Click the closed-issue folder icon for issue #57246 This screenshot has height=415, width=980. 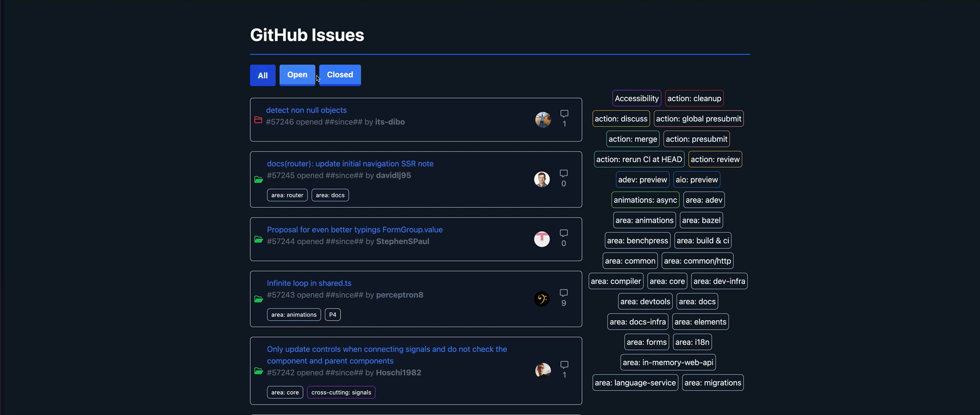tap(258, 120)
